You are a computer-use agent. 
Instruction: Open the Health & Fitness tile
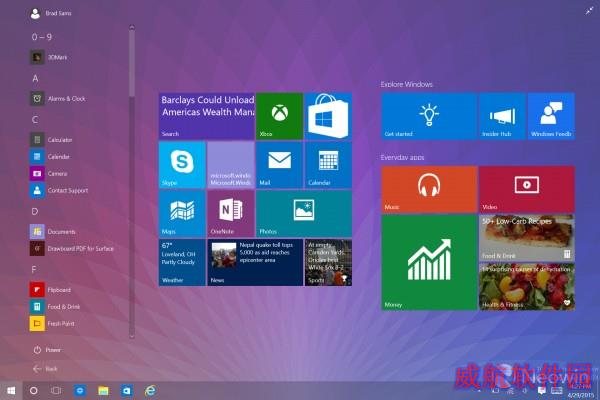(527, 287)
